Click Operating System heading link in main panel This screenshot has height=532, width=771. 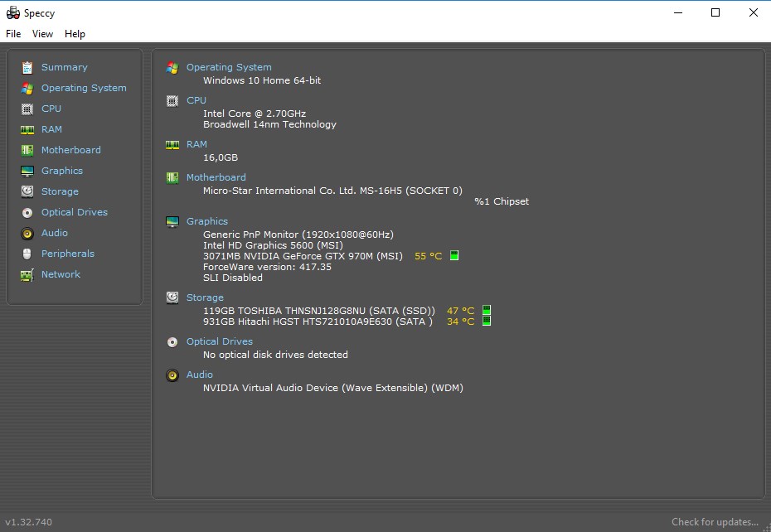229,67
